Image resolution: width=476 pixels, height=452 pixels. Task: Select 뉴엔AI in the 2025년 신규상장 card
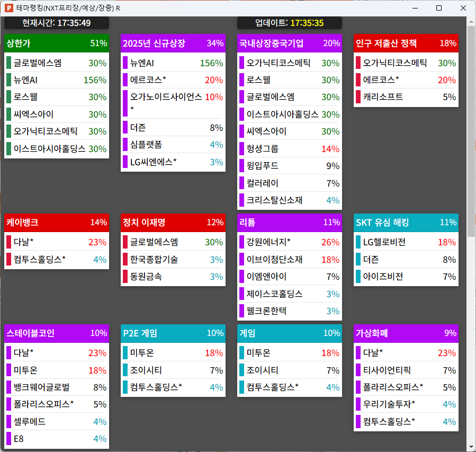coord(173,63)
